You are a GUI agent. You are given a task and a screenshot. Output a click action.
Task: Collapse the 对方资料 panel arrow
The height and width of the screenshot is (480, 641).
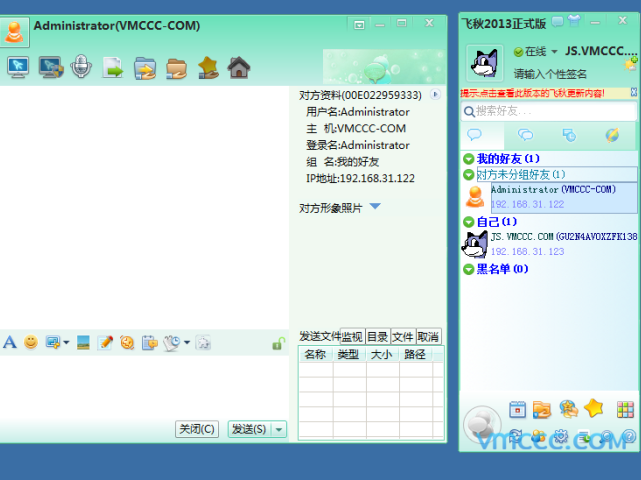[435, 94]
